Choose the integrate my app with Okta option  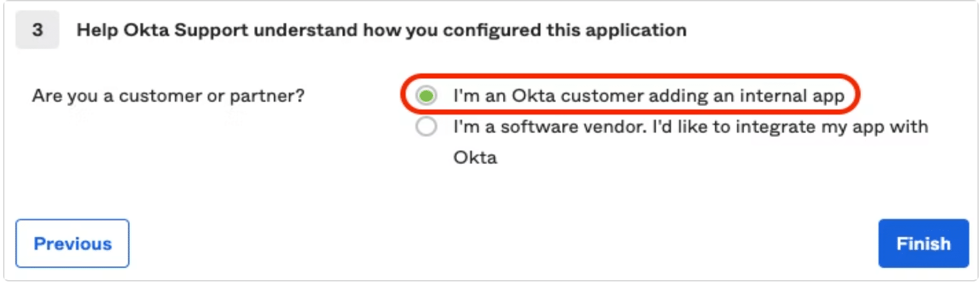click(672, 141)
